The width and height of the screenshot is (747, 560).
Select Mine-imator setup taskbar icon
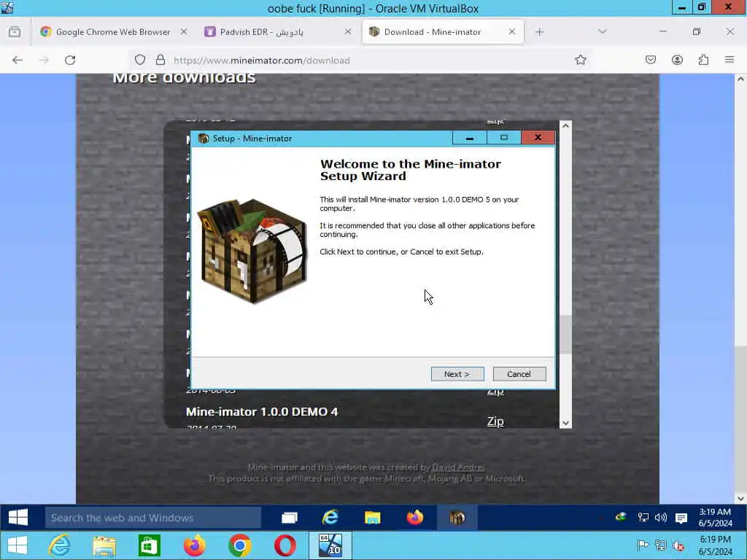point(457,518)
